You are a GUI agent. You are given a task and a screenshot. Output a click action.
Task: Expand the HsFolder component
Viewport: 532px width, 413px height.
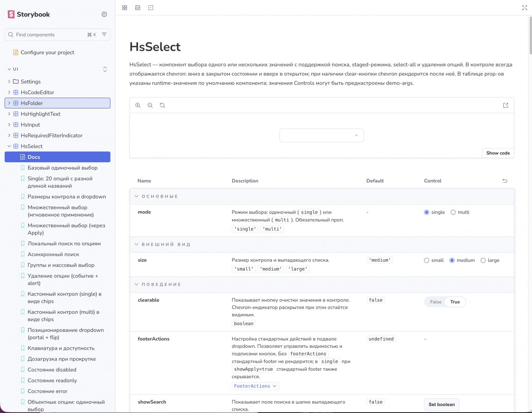[9, 103]
